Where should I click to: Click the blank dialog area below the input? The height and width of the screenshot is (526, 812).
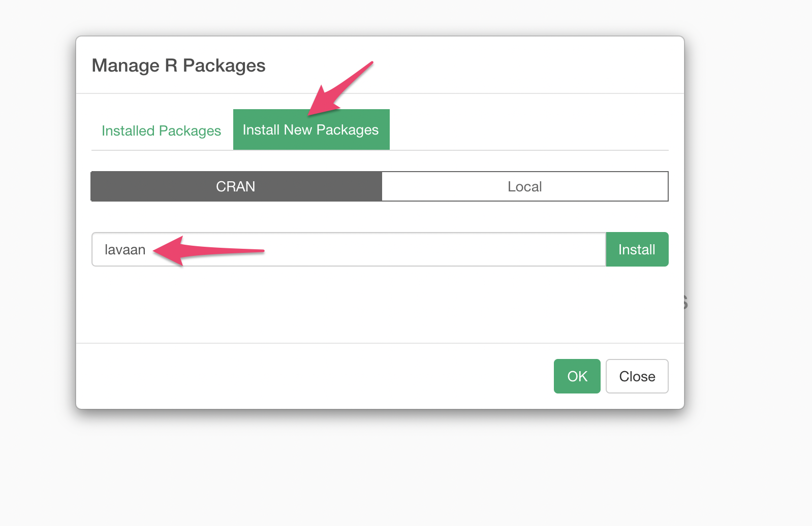click(356, 305)
